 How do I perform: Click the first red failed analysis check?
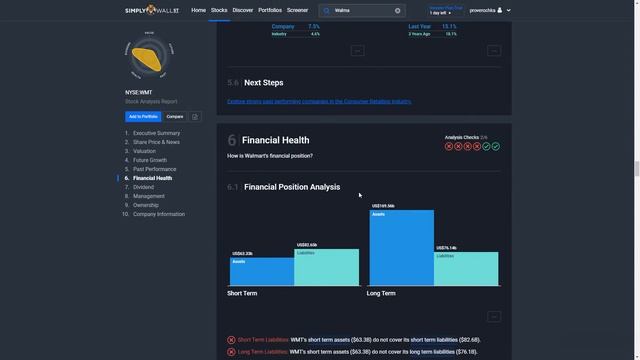[x=449, y=146]
